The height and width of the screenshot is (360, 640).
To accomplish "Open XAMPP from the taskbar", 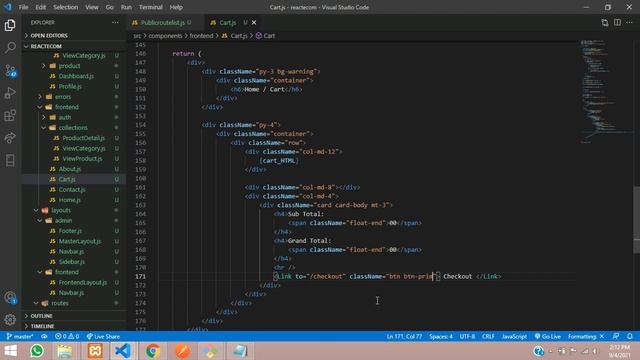I will 95,351.
